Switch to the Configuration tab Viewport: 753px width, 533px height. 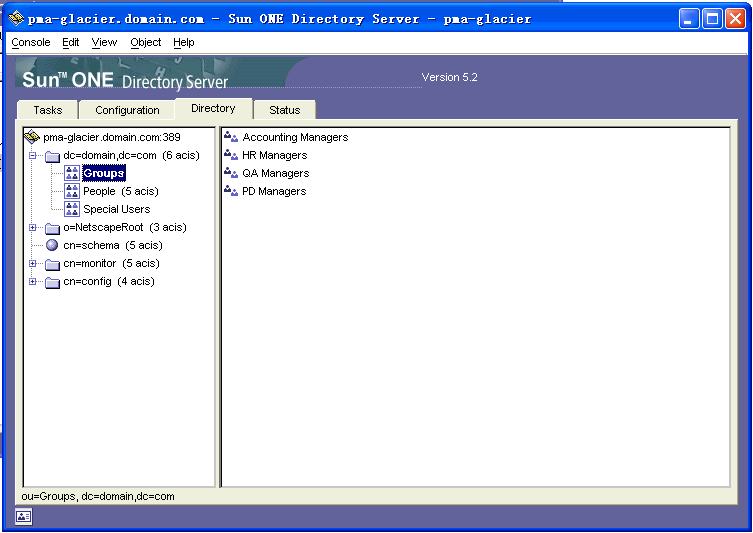(127, 110)
